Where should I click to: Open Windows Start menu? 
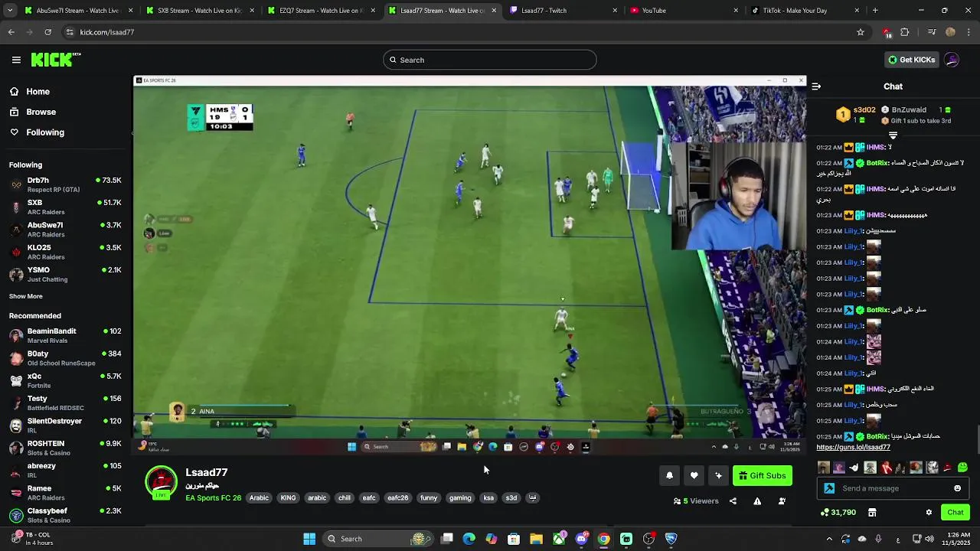tap(309, 539)
